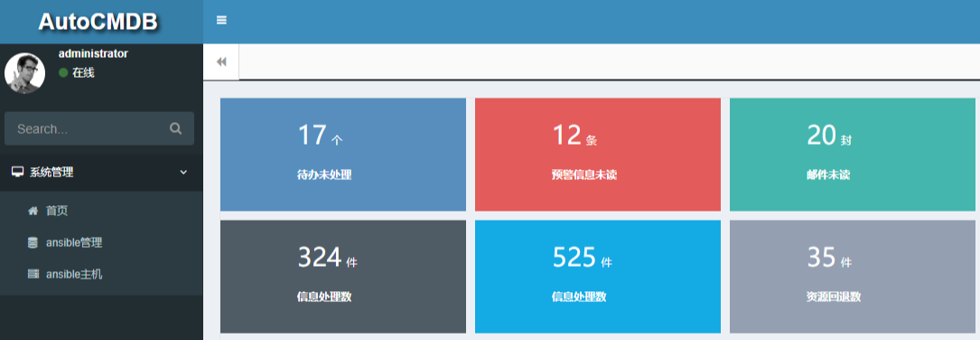Click the double-left arrow tab scroll icon
Image resolution: width=980 pixels, height=340 pixels.
(x=221, y=62)
